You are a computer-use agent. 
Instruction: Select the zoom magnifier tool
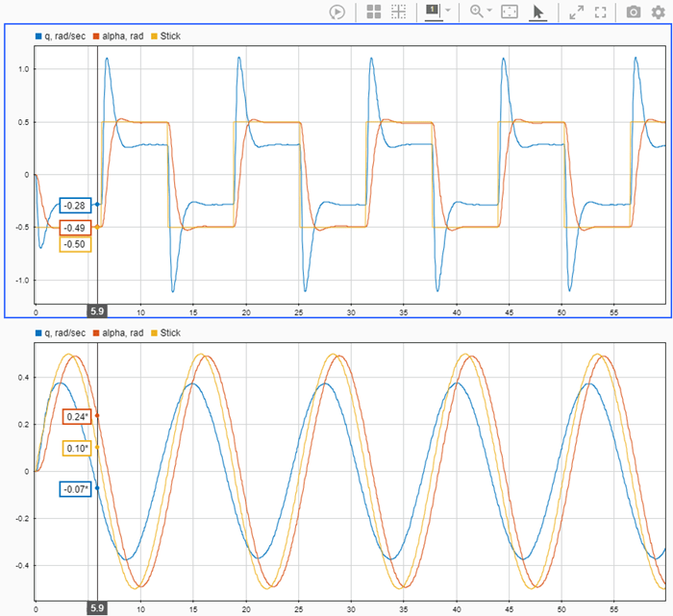pyautogui.click(x=477, y=12)
